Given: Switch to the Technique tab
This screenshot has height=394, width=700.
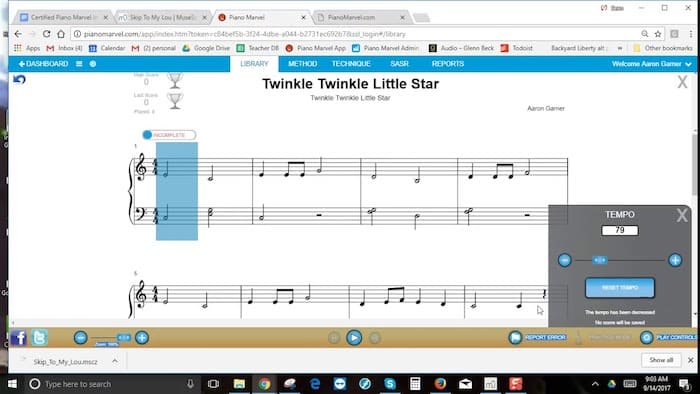Looking at the screenshot, I should pos(351,64).
